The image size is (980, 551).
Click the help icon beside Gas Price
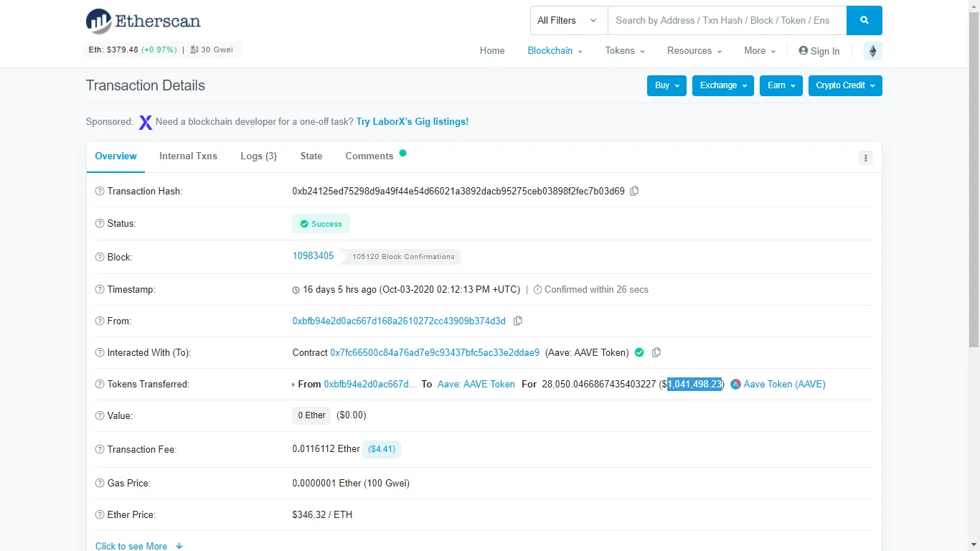100,484
